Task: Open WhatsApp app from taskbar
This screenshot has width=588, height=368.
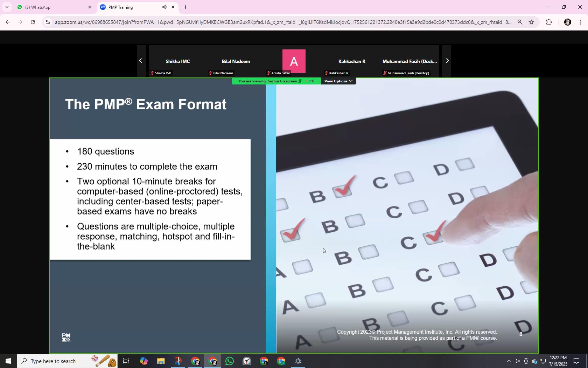Action: point(230,361)
